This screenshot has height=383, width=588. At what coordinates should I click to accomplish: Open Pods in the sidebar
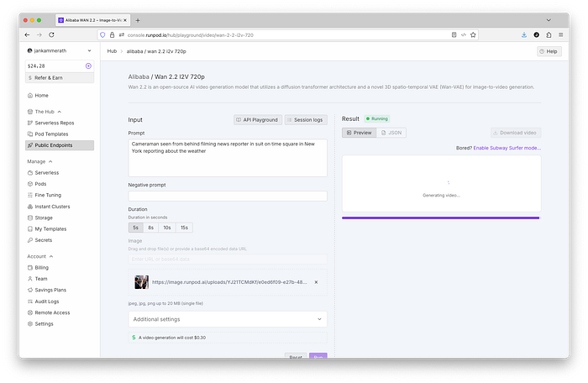click(40, 184)
